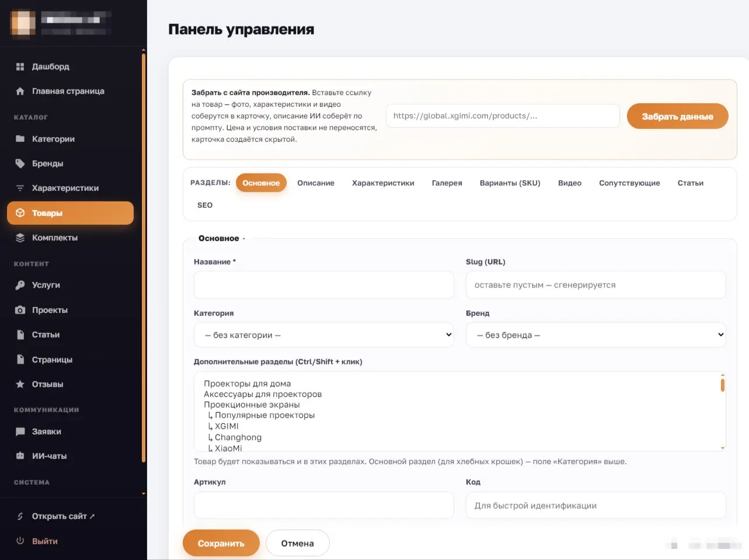
Task: Click the link icon beside Открыть сайт
Action: (x=20, y=516)
